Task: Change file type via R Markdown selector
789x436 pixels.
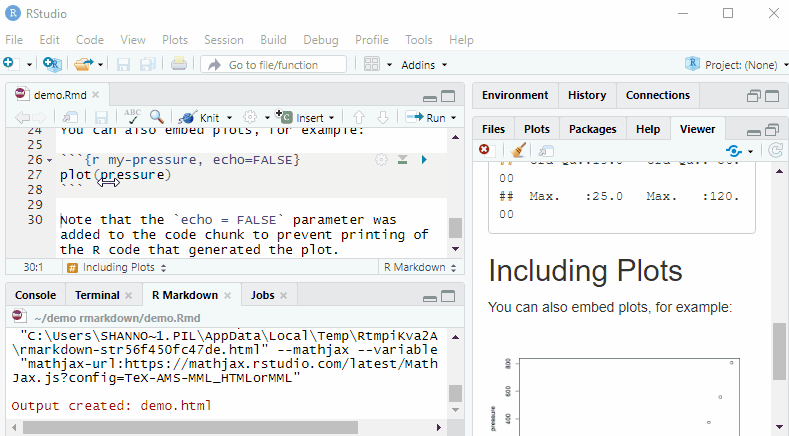Action: (420, 267)
